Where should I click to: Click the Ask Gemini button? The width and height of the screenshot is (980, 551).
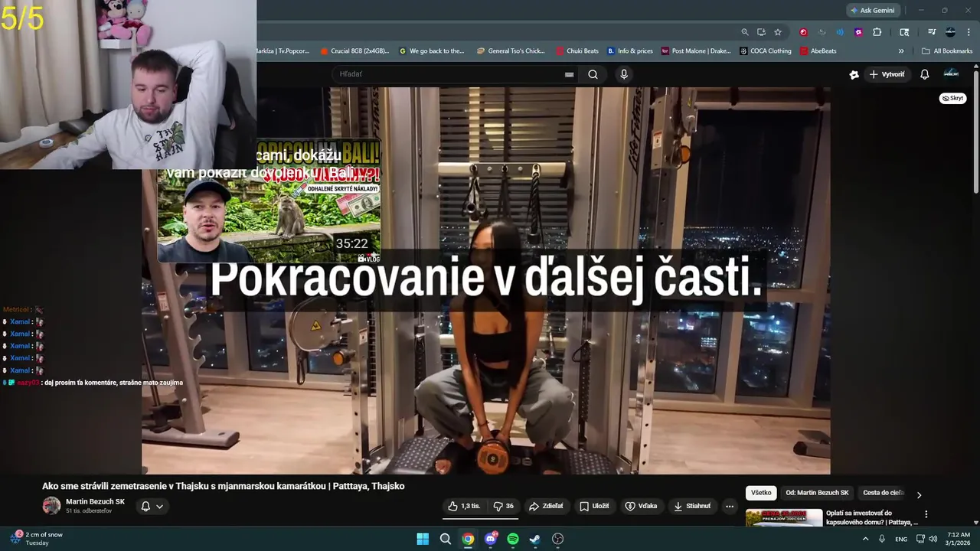tap(873, 10)
